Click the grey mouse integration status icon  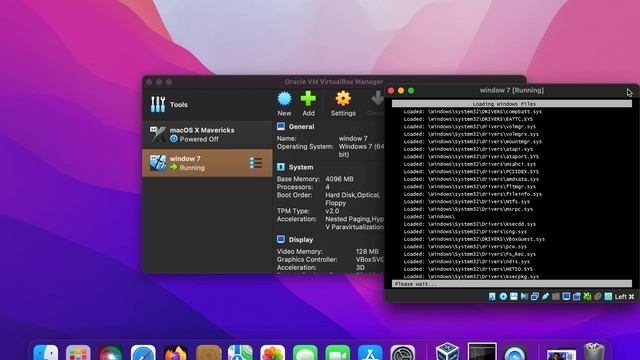click(x=598, y=296)
